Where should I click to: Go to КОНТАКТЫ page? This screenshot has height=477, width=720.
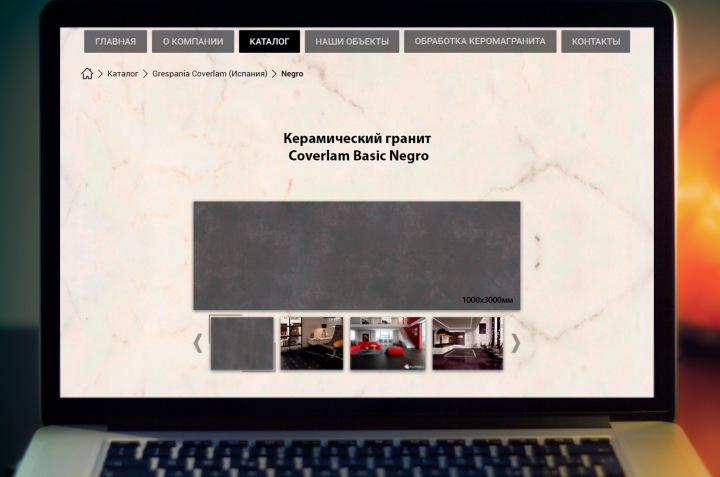596,41
